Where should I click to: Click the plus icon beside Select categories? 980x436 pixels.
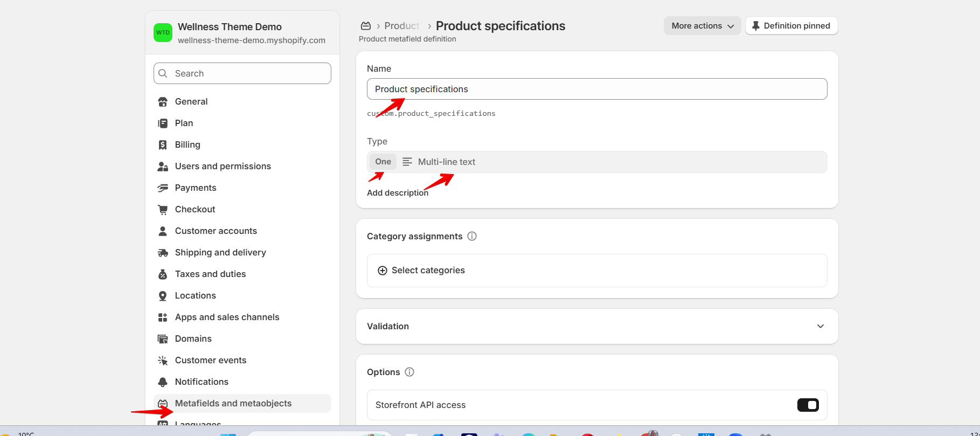(383, 271)
